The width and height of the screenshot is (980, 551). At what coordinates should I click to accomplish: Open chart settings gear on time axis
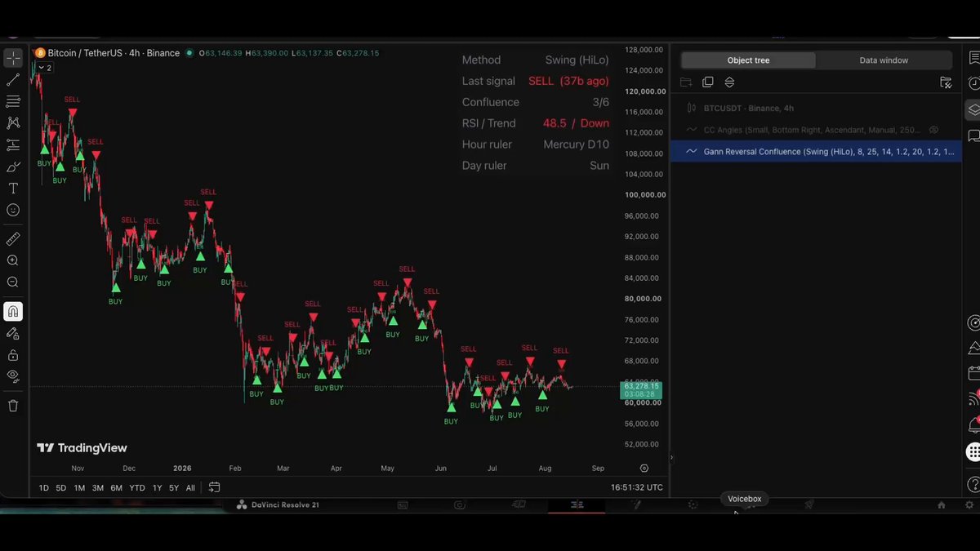(644, 469)
